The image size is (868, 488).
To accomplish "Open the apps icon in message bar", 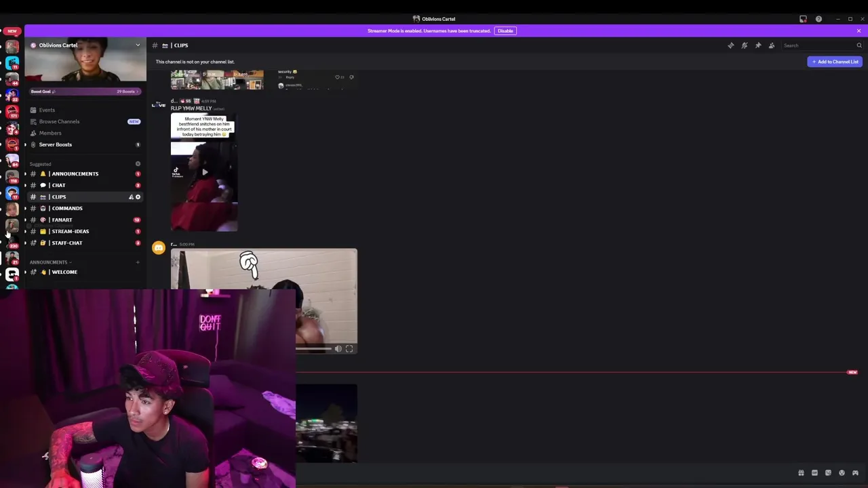I will (855, 473).
